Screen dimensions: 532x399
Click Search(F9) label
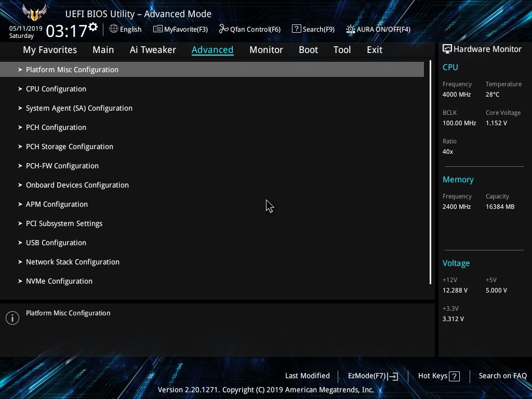point(318,29)
